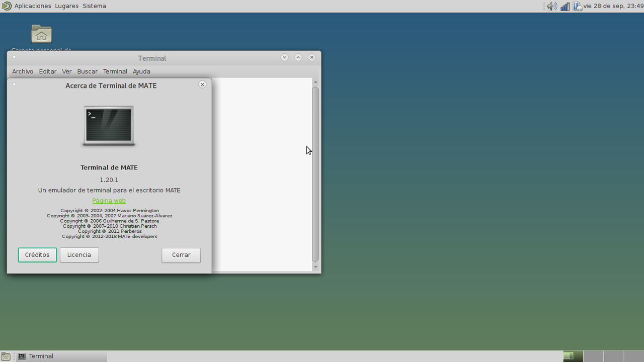Open Ayuda menu in Terminal window

coord(141,71)
